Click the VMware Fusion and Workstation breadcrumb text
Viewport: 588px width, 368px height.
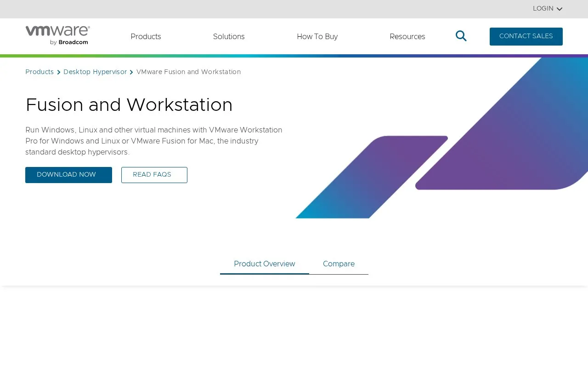tap(188, 72)
